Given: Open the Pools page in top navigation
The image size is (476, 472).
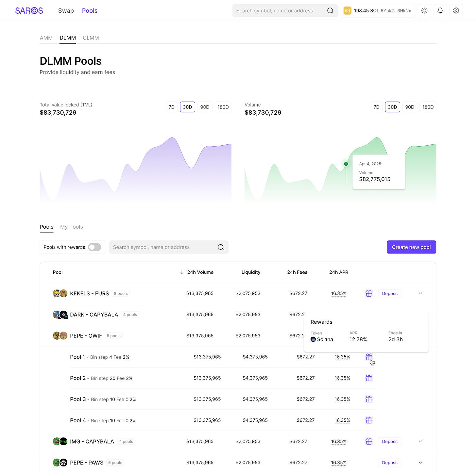Looking at the screenshot, I should click(x=90, y=11).
